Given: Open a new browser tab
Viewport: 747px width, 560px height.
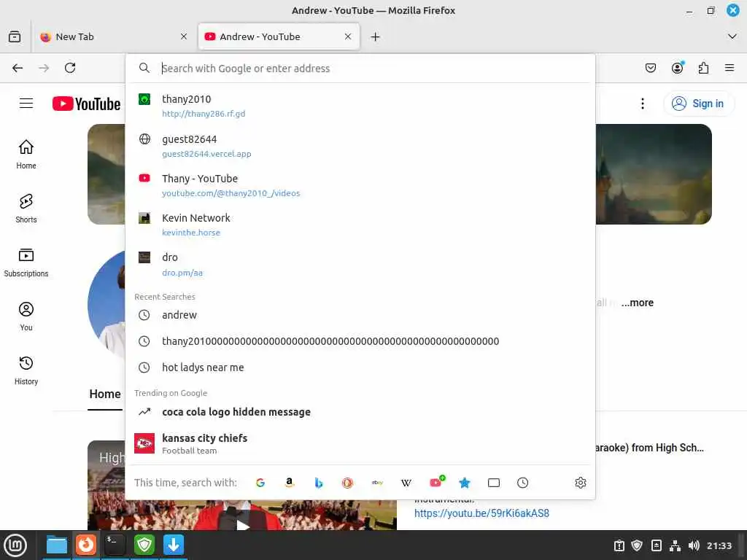Looking at the screenshot, I should click(376, 36).
